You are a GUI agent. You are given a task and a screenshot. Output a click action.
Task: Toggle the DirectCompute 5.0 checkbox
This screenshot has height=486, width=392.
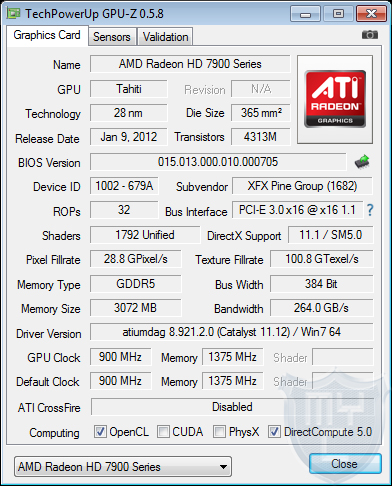pos(274,432)
